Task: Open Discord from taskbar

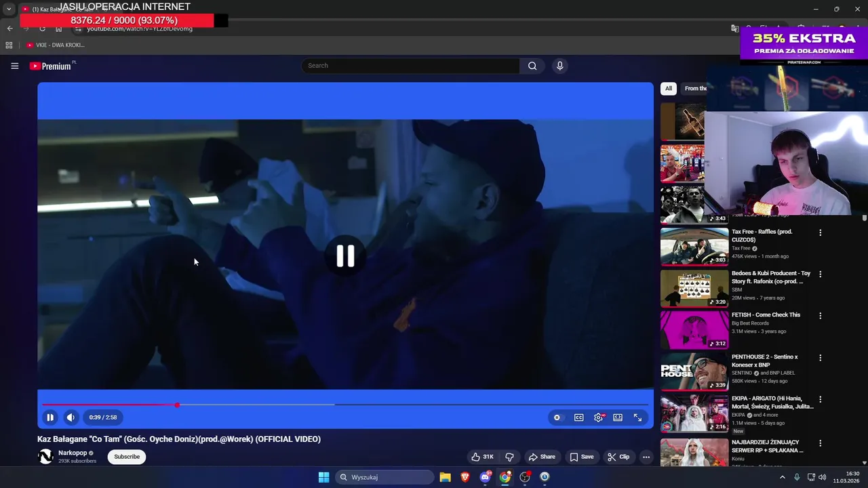Action: pos(485,477)
